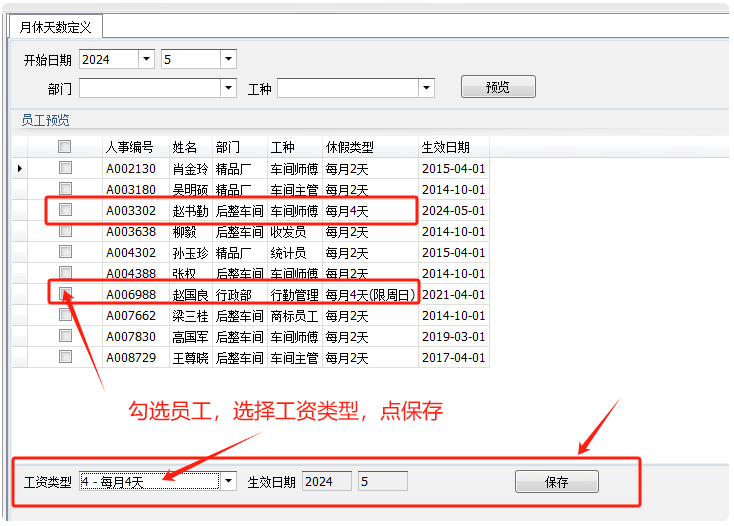The width and height of the screenshot is (734, 526).
Task: Select the cell 统计员
Action: click(x=294, y=253)
